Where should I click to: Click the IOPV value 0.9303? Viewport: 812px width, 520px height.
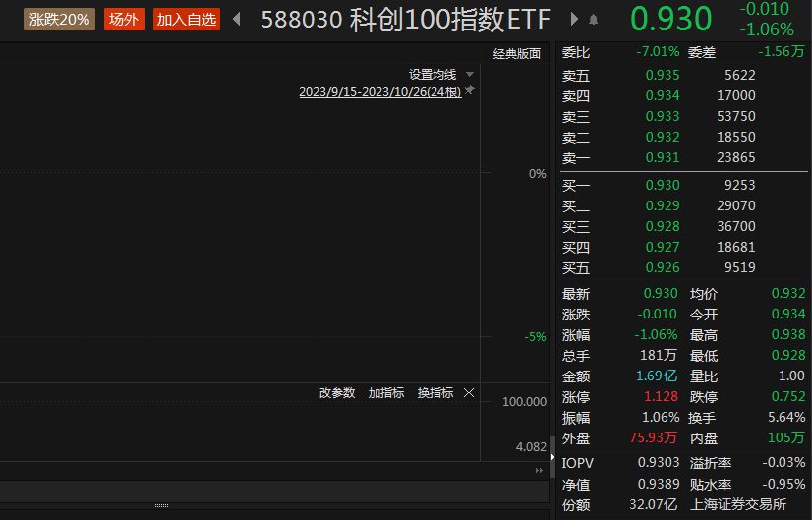pos(659,463)
